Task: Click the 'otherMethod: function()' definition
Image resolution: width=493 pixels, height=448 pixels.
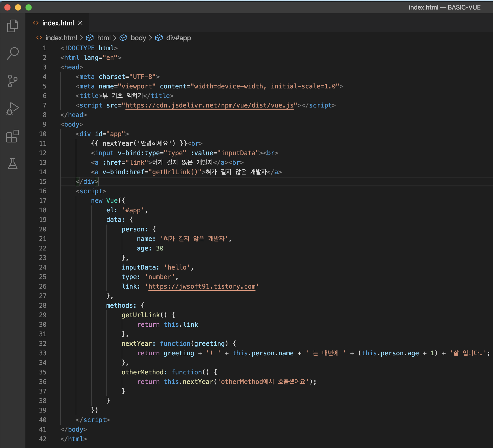Action: (165, 372)
